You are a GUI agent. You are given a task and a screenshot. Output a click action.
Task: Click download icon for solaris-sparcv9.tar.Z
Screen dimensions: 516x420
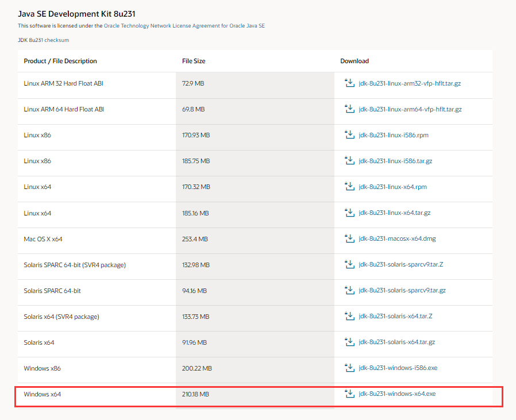pyautogui.click(x=349, y=265)
